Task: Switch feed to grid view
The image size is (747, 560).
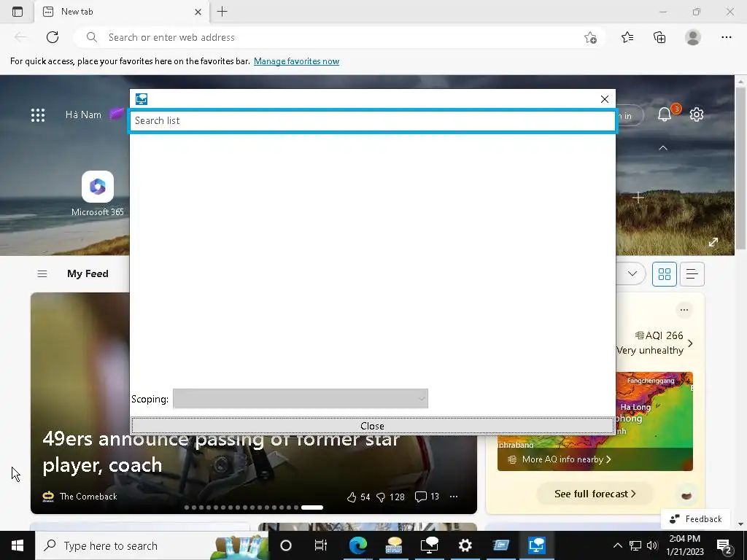Action: (664, 274)
